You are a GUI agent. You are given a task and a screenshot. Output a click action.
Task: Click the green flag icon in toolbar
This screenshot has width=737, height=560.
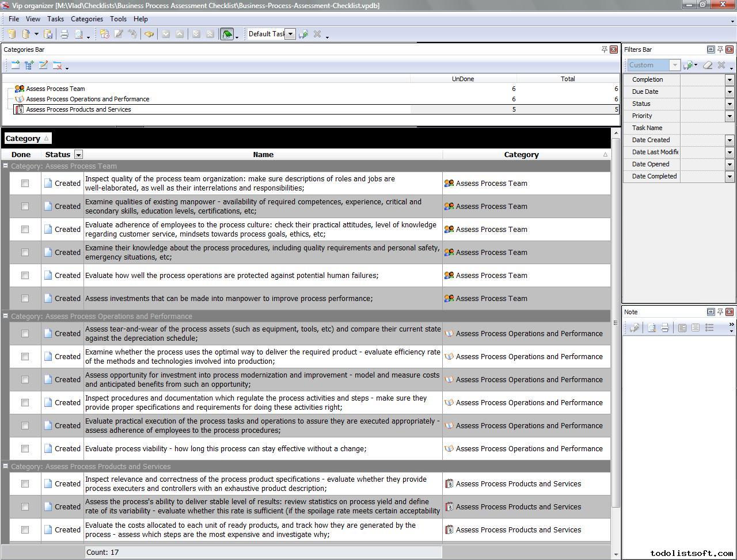[227, 35]
